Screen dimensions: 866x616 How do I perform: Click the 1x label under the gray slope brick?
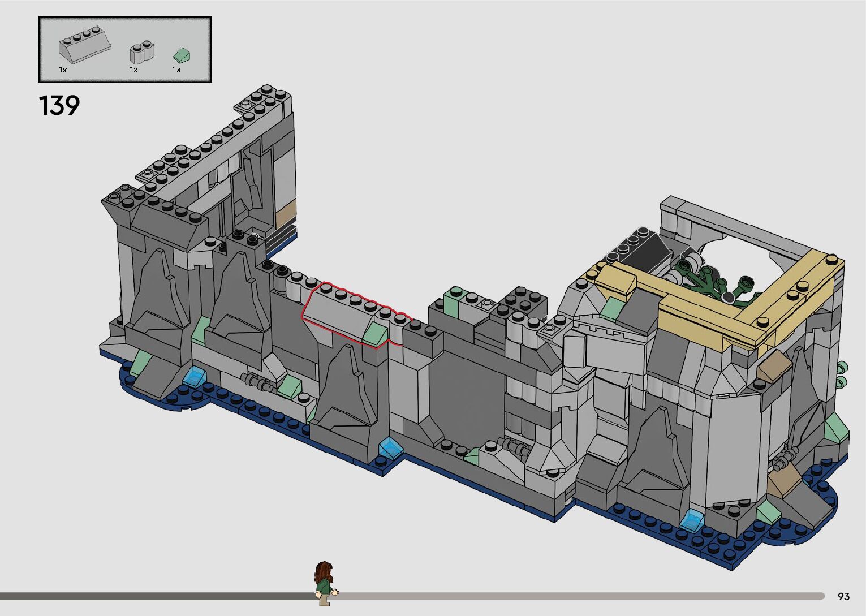(63, 70)
